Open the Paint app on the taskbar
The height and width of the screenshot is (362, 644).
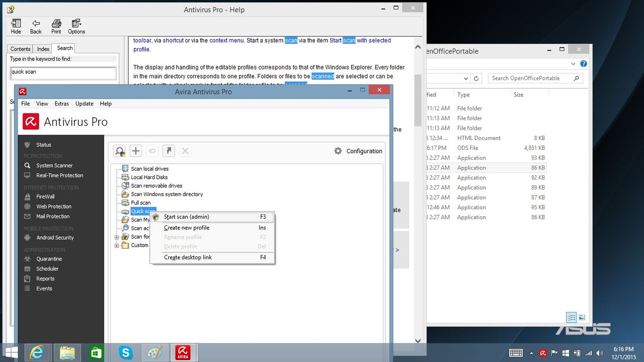(x=155, y=352)
